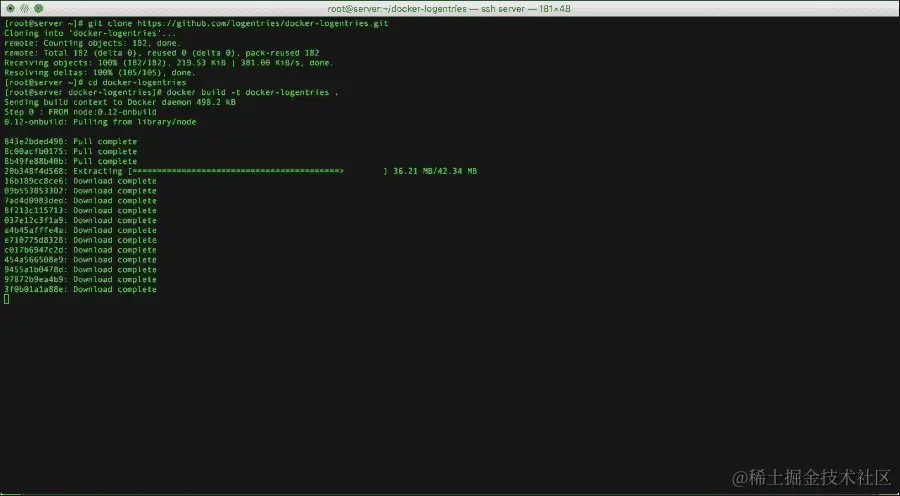This screenshot has width=900, height=496.
Task: Click layer 8b49fe88b40b Pull complete line
Action: [71, 161]
